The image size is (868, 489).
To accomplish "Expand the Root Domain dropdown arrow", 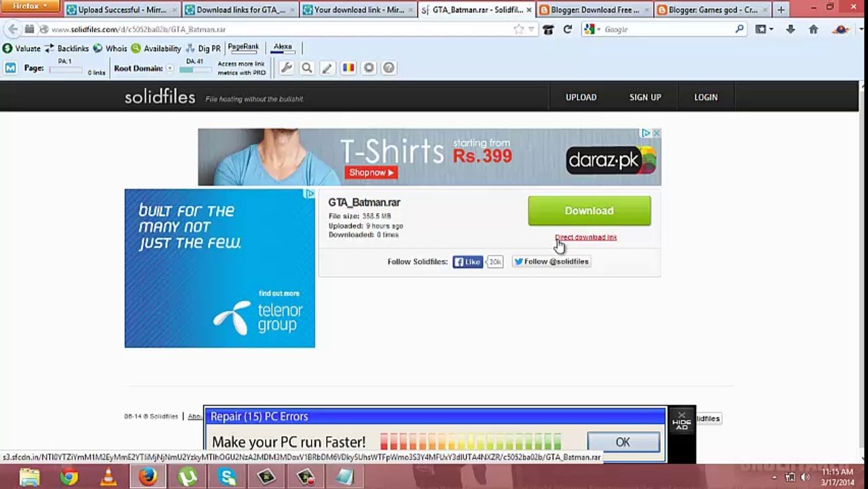I will (170, 69).
